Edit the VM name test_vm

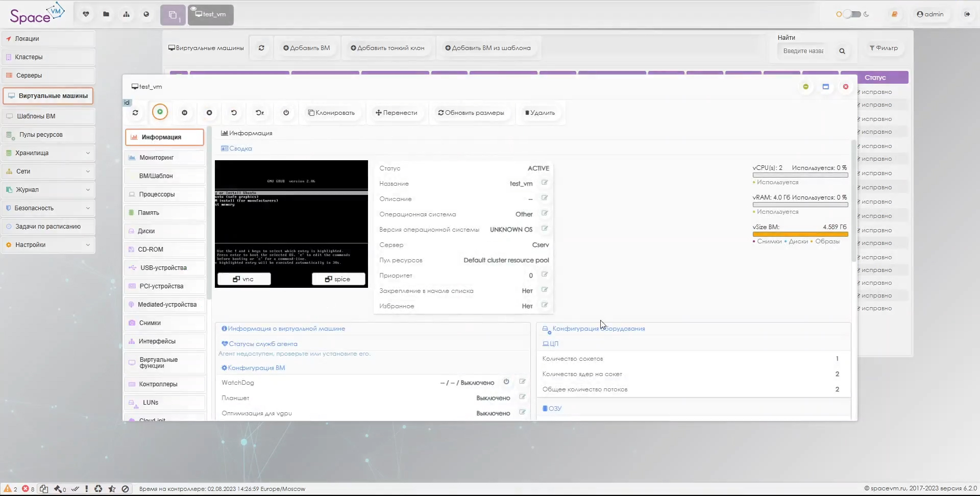545,183
